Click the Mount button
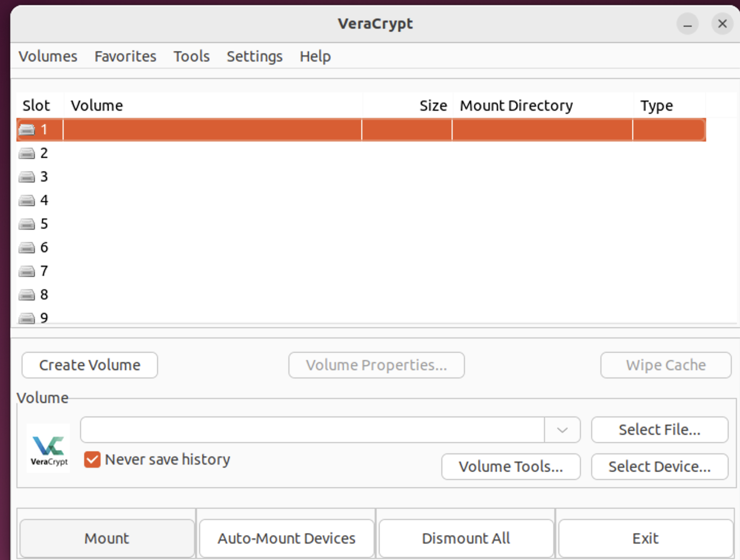This screenshot has width=740, height=560. 107,538
